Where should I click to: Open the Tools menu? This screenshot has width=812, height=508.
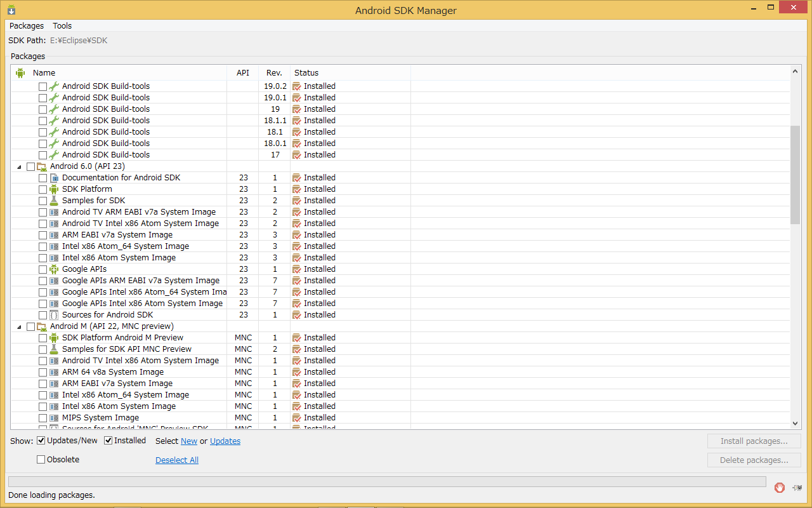tap(62, 26)
